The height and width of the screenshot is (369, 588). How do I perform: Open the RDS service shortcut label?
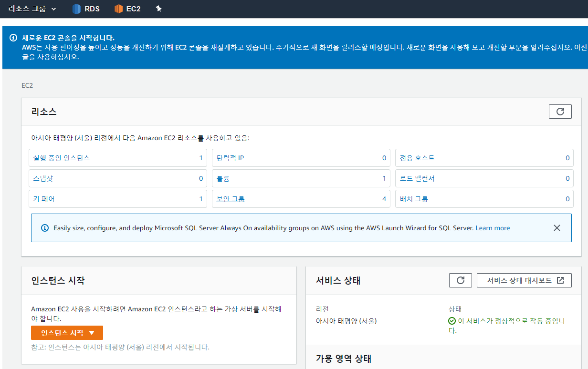(x=92, y=9)
